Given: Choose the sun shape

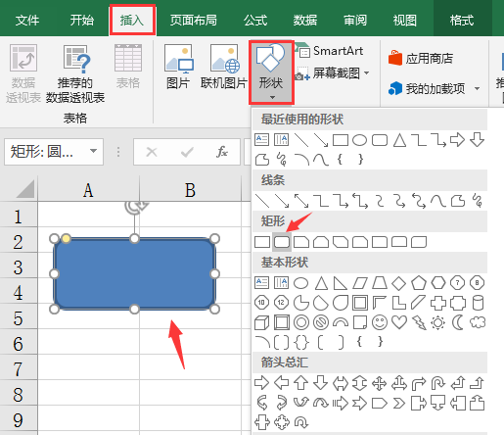Looking at the screenshot, I should point(438,322).
